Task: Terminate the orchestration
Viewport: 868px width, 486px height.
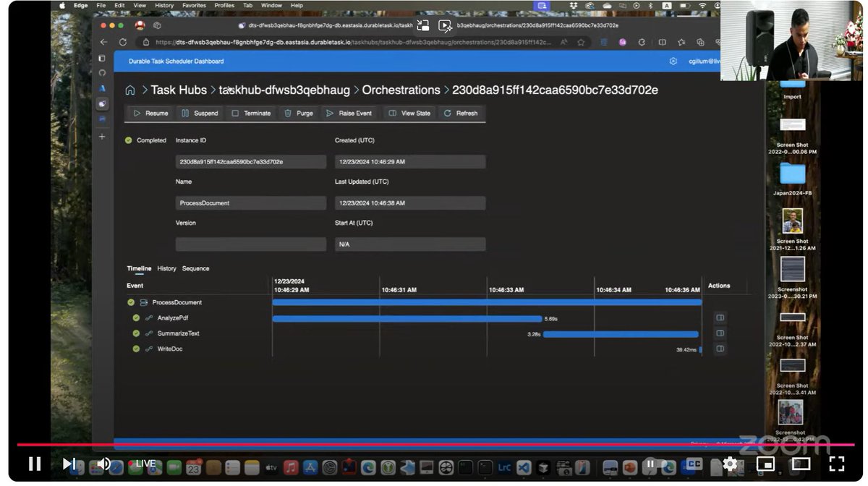Action: click(x=251, y=113)
